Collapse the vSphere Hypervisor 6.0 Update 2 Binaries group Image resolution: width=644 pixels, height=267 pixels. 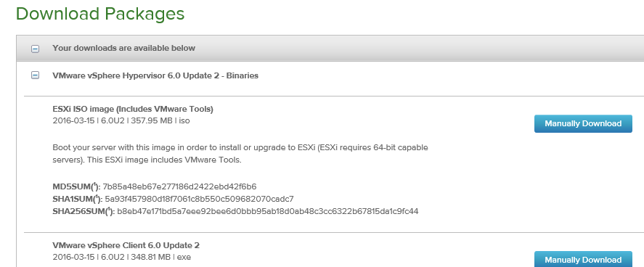36,75
